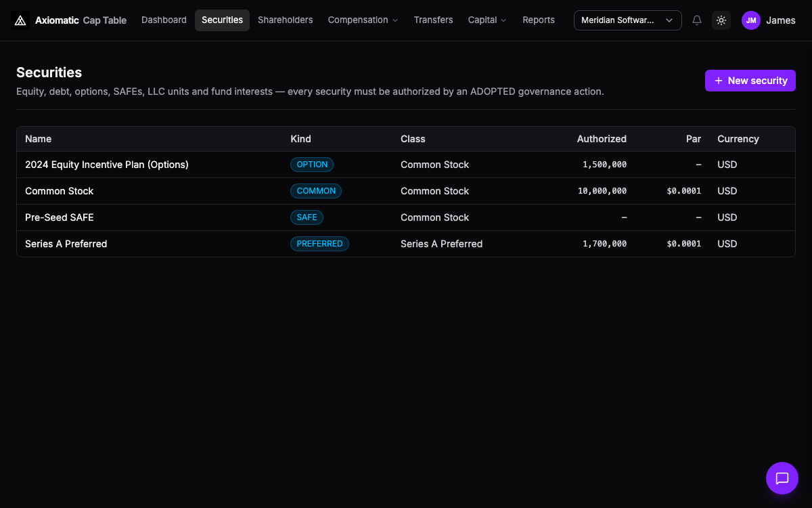Open the notifications bell
The width and height of the screenshot is (812, 508).
697,20
